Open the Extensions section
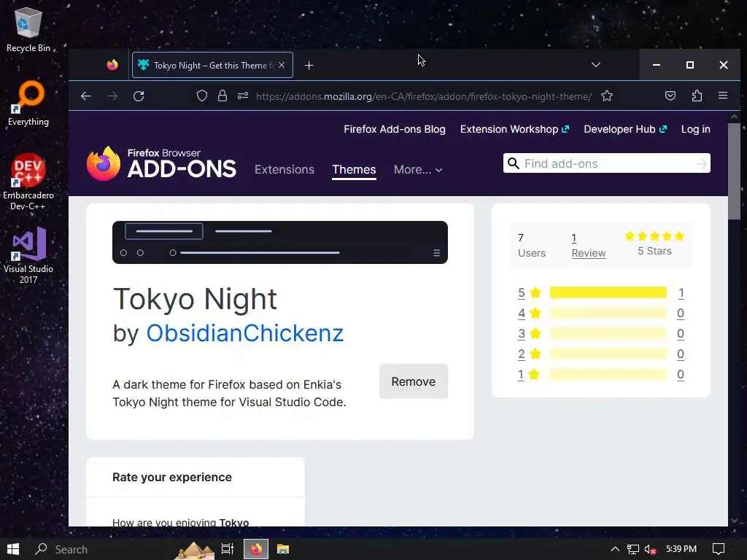 pyautogui.click(x=285, y=169)
